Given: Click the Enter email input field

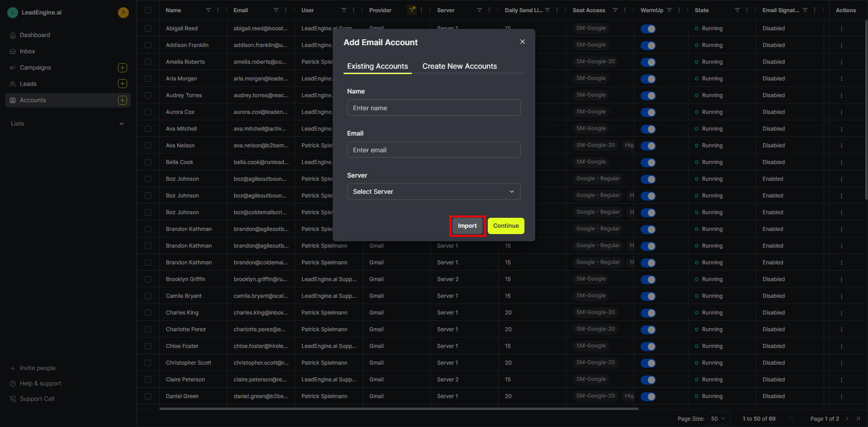Looking at the screenshot, I should [x=434, y=150].
